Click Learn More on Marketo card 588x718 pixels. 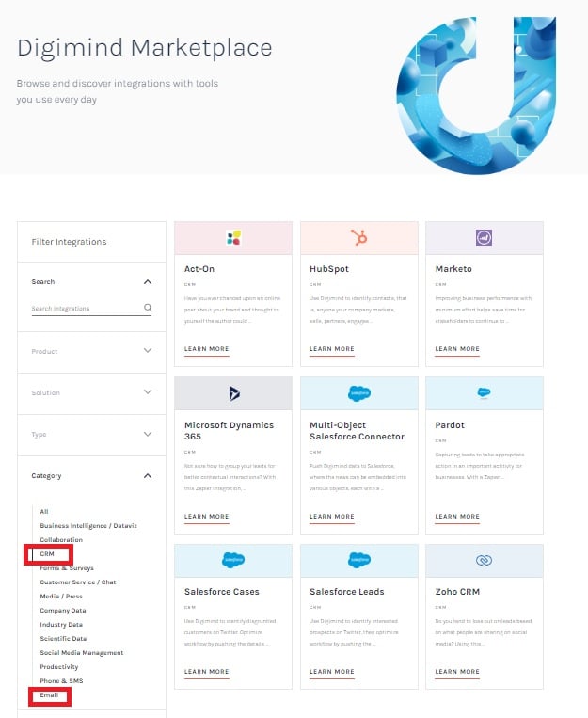(x=457, y=349)
